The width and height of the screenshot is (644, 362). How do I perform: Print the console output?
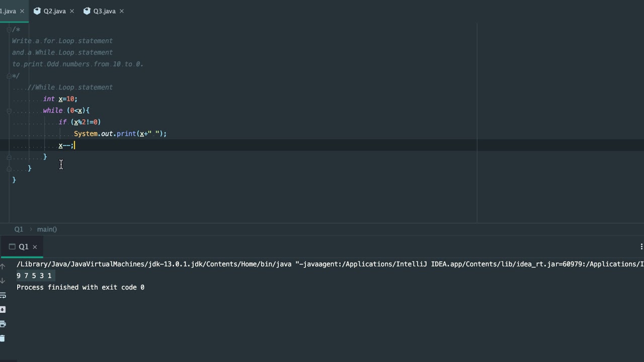coord(3,324)
